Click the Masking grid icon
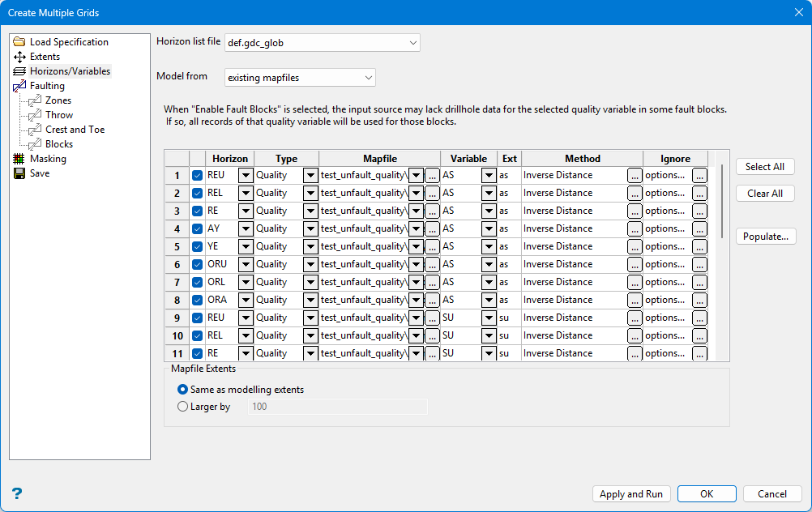The width and height of the screenshot is (812, 512). pos(19,159)
